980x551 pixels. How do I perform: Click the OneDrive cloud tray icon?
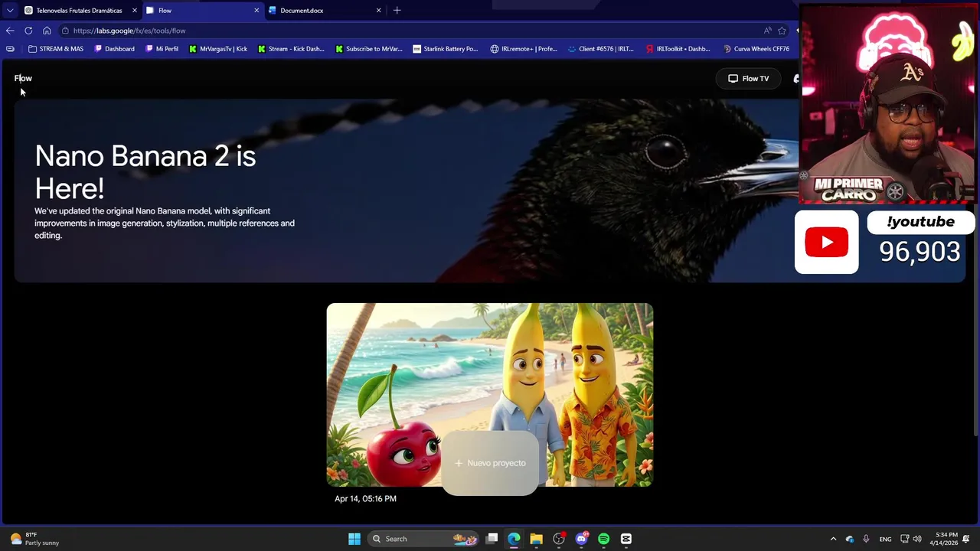click(850, 539)
